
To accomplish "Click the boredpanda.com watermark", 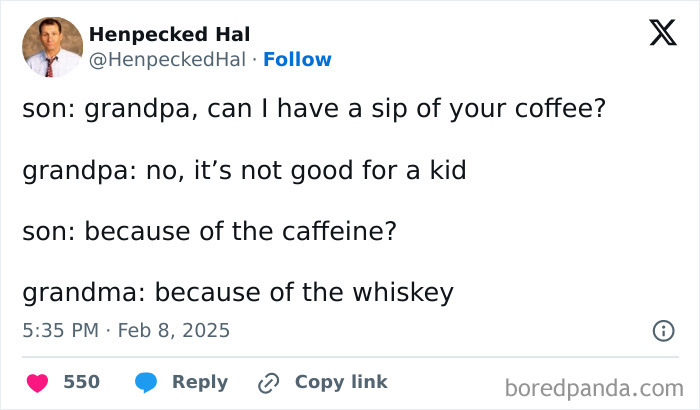I will [x=594, y=386].
